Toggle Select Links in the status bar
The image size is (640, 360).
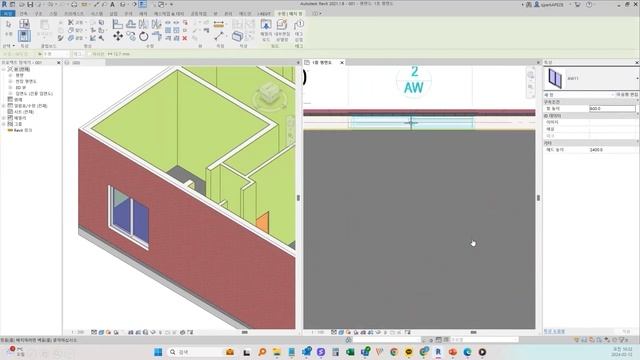coord(576,340)
